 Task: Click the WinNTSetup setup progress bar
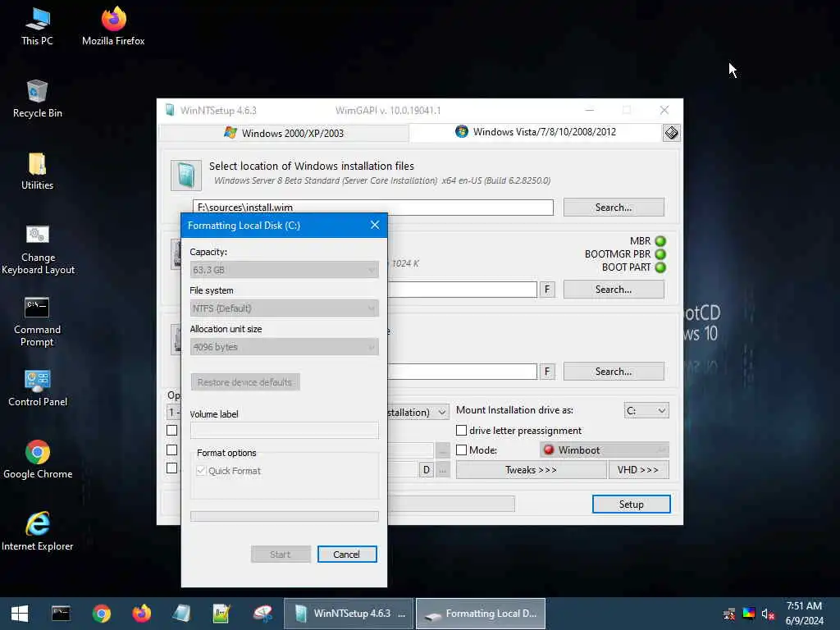(452, 504)
